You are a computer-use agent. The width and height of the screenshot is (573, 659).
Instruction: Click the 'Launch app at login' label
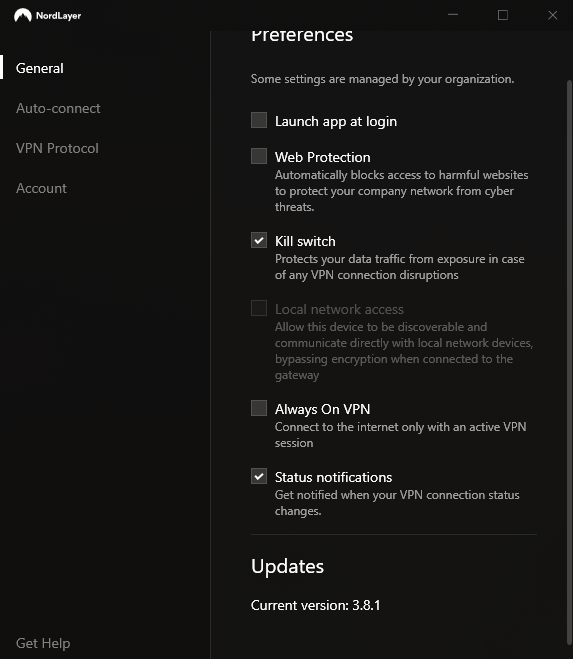(335, 121)
